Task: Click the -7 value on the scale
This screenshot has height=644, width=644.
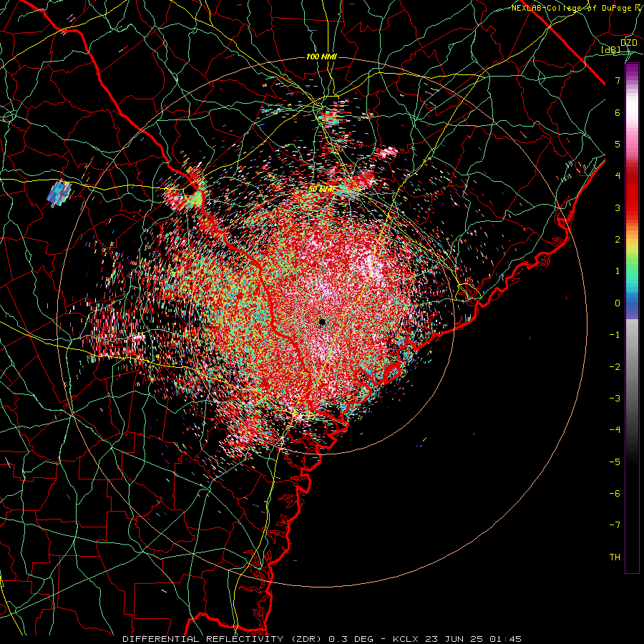Action: point(615,525)
